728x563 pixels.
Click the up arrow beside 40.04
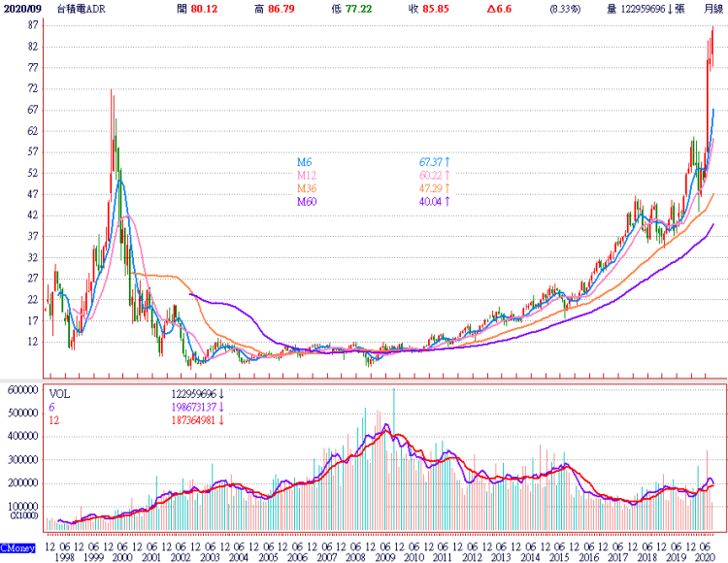(447, 201)
